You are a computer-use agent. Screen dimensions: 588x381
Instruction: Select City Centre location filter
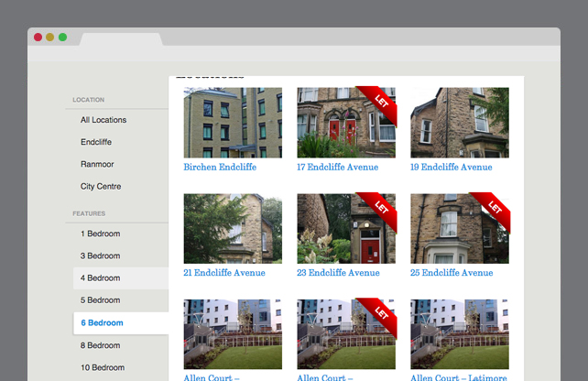101,186
